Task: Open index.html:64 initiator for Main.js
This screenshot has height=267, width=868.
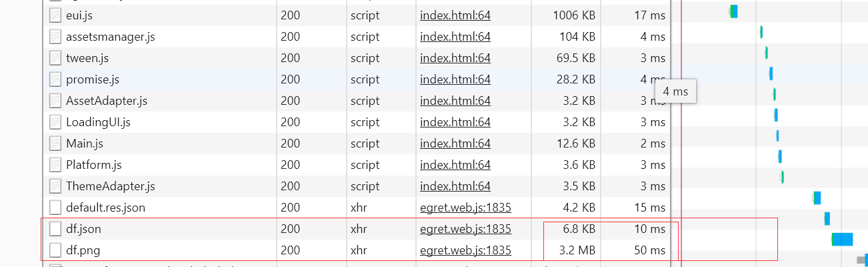Action: [x=455, y=144]
